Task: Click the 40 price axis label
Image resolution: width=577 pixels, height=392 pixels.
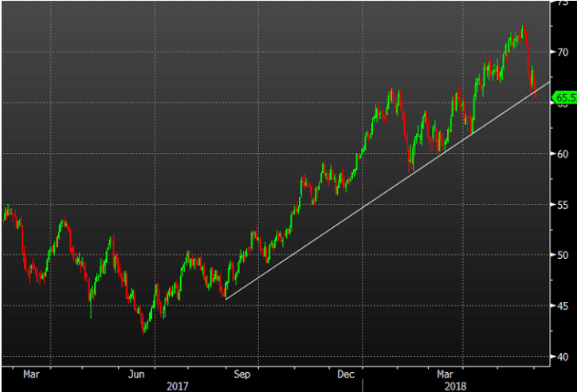Action: pos(563,356)
